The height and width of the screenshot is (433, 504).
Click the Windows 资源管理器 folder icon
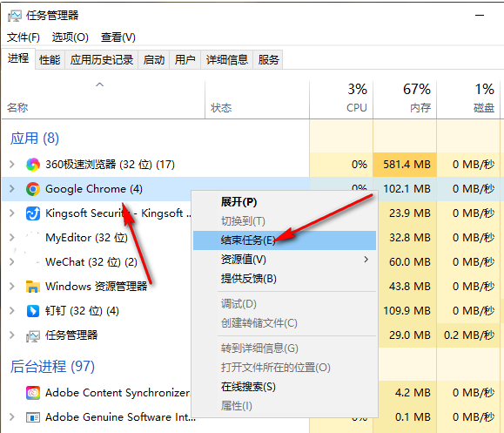pos(33,287)
